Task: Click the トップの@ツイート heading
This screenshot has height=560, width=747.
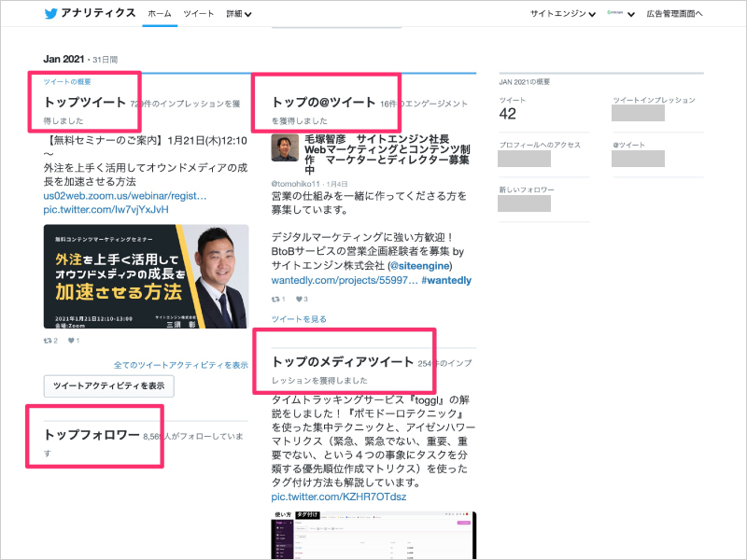Action: 323,103
